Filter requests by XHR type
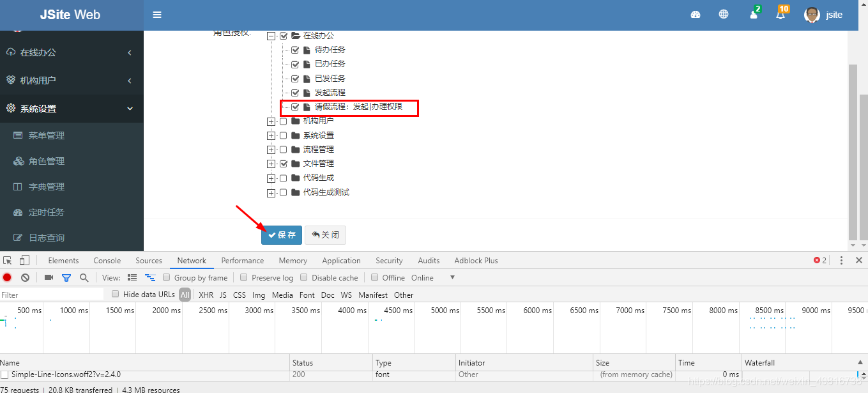868x393 pixels. [x=206, y=295]
